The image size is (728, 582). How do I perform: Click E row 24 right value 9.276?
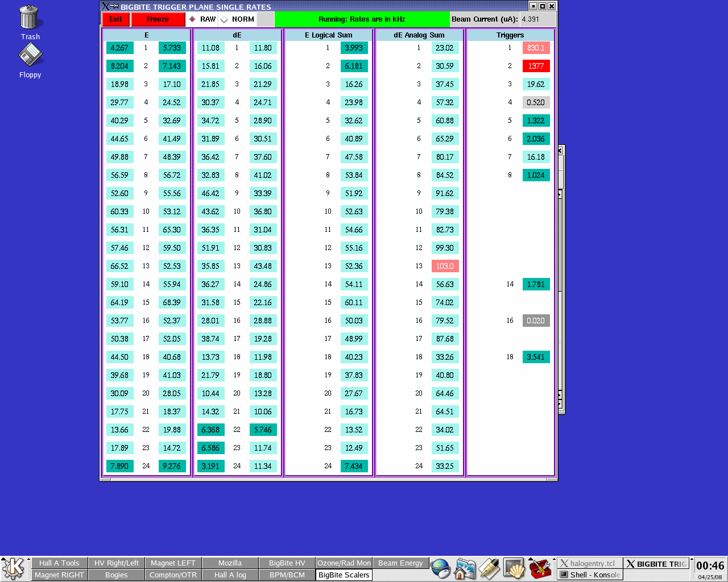coord(172,466)
